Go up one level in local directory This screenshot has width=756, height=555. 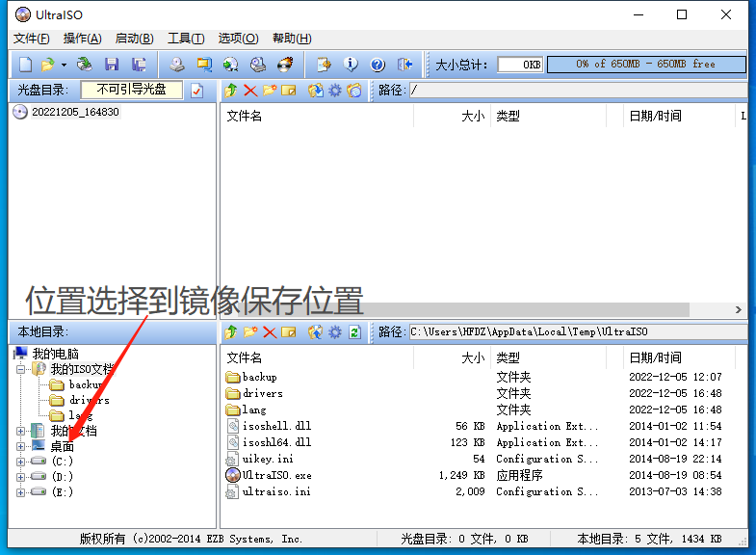tap(231, 331)
